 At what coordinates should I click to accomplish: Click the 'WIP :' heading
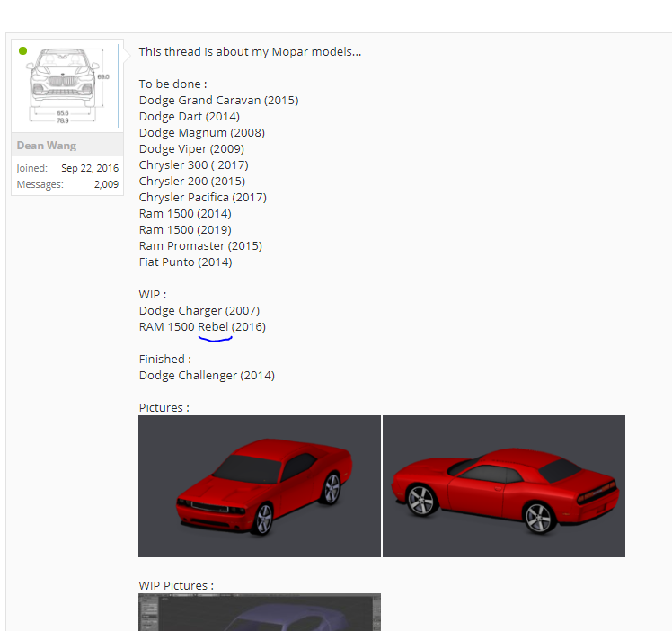(153, 295)
